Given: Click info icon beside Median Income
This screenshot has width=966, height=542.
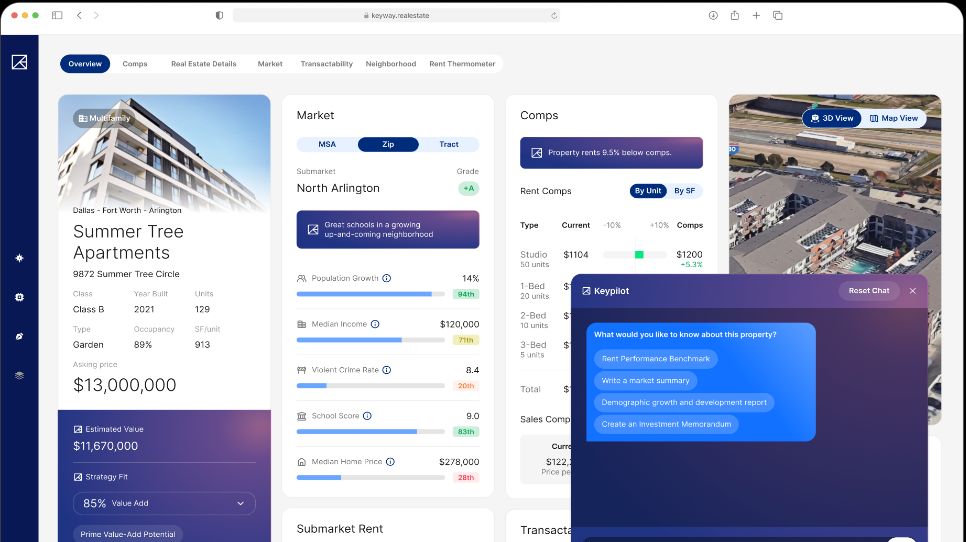Looking at the screenshot, I should tap(375, 324).
